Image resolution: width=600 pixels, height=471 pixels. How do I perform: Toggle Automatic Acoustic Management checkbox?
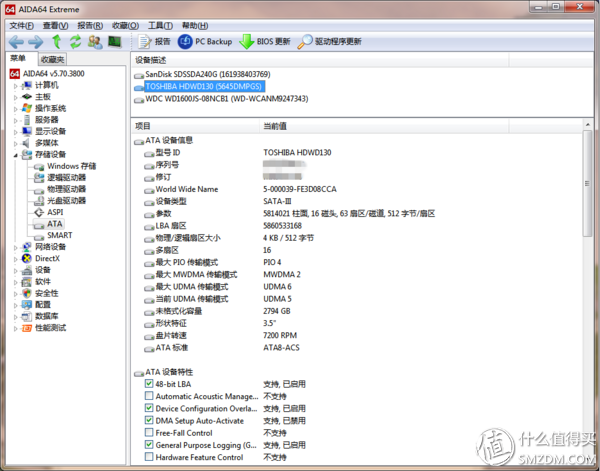pyautogui.click(x=149, y=396)
